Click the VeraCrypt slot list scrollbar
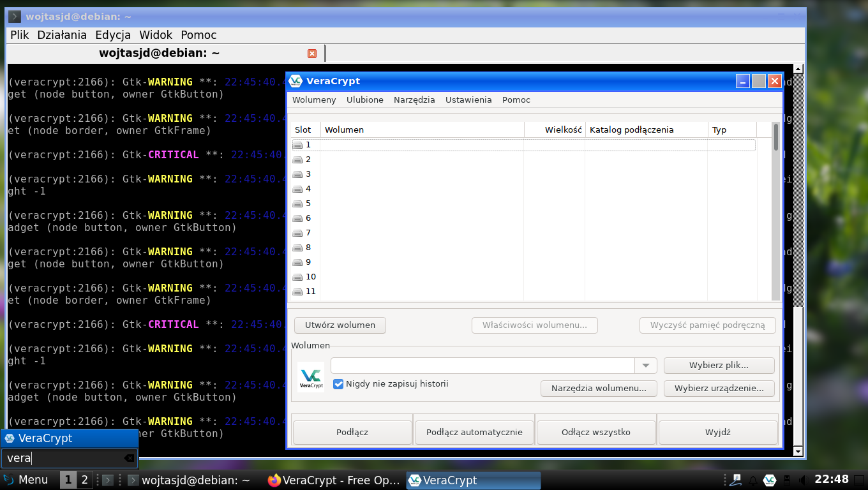Screen dimensions: 868x490 pyautogui.click(x=776, y=211)
